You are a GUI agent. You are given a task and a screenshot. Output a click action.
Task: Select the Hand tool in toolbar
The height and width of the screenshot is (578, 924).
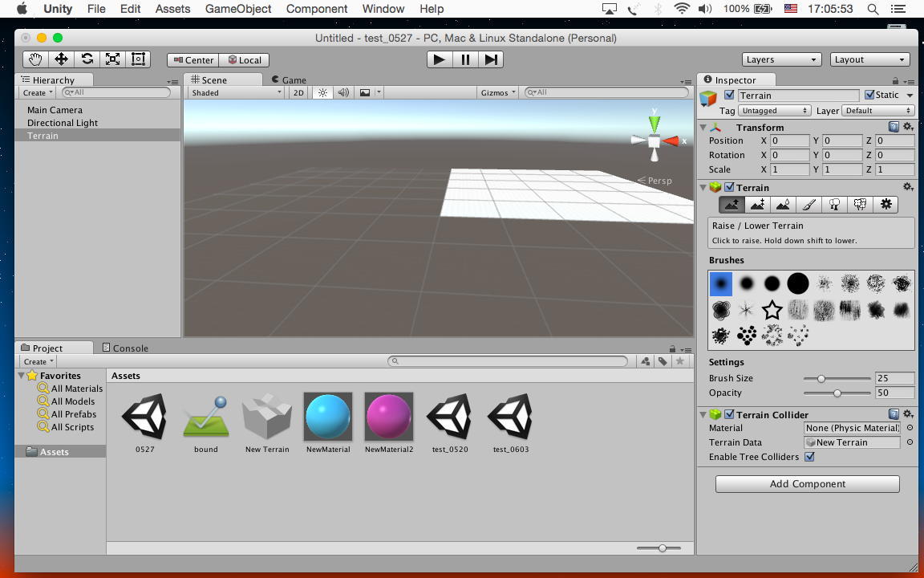click(35, 59)
